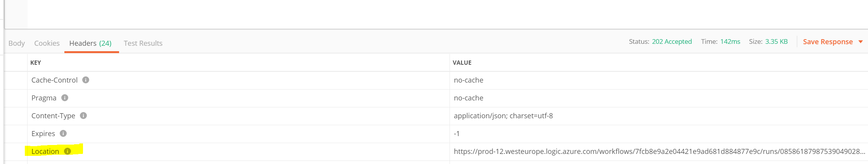Click the info icon next to Cache-Control
The image size is (868, 164).
86,80
